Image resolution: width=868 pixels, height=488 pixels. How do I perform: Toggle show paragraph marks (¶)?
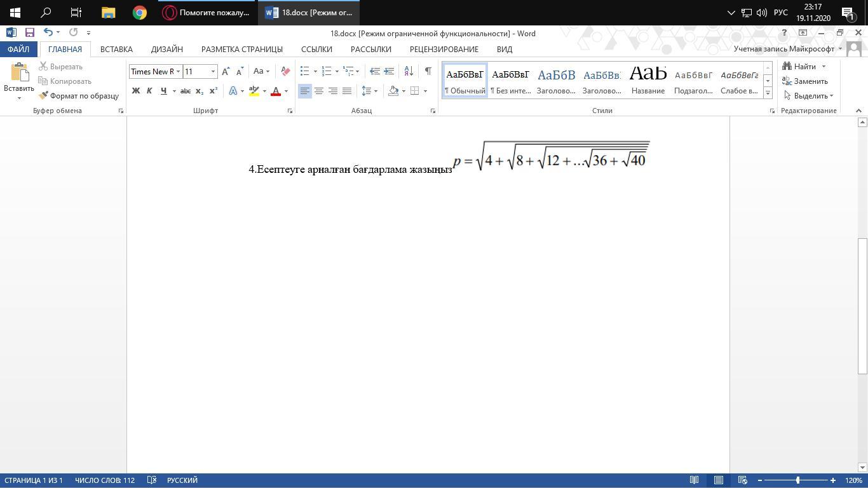428,71
